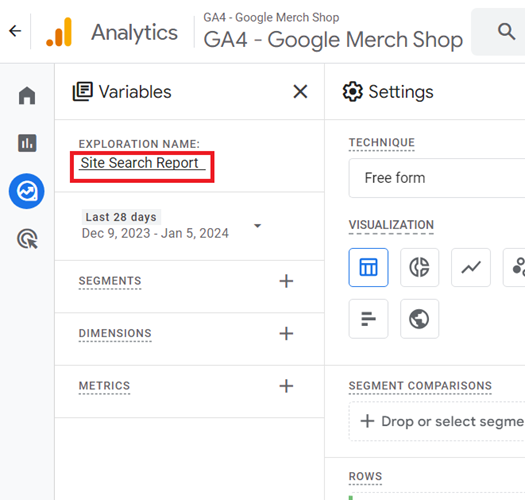Viewport: 525px width, 500px height.
Task: Click the VISUALIZATION label
Action: (x=391, y=225)
